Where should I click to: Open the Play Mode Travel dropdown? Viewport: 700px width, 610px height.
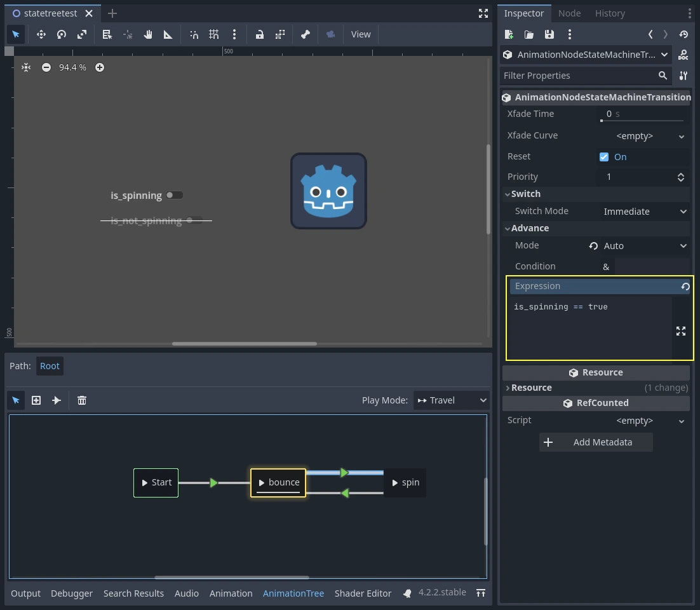(451, 400)
